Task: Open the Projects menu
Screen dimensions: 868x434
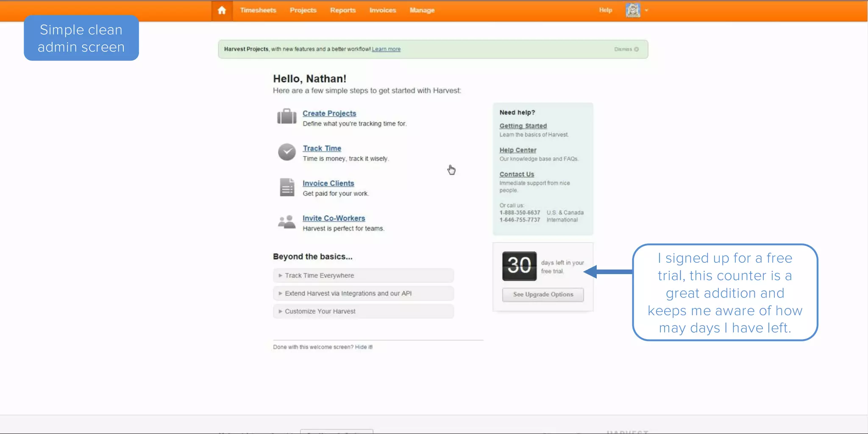Action: [303, 10]
